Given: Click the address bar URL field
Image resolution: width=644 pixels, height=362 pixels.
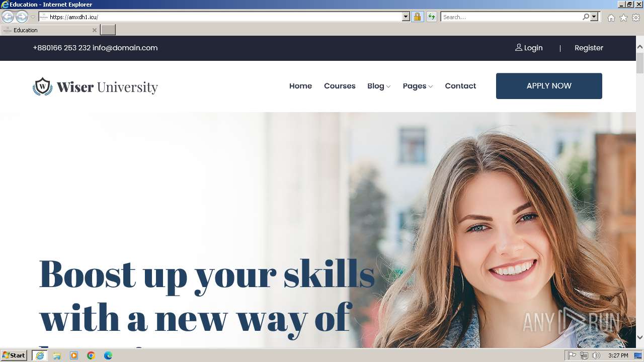Looking at the screenshot, I should point(220,17).
